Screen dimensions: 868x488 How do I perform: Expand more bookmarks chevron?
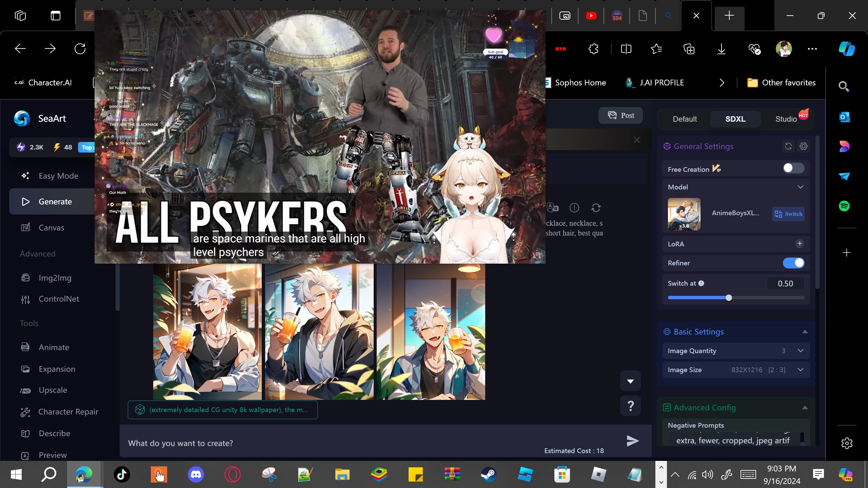[722, 83]
